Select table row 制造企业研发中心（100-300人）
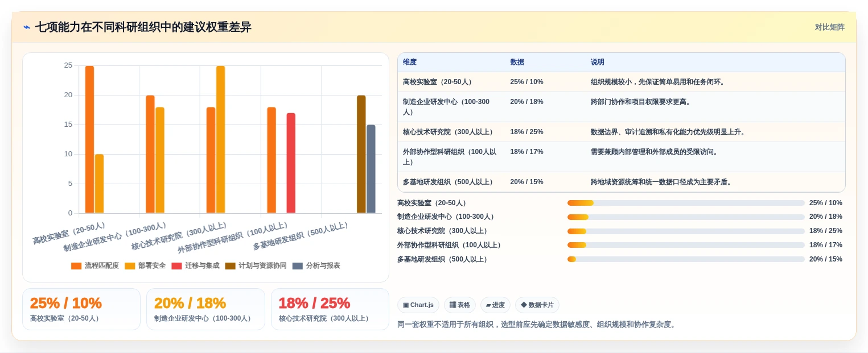The width and height of the screenshot is (868, 353). tap(621, 107)
